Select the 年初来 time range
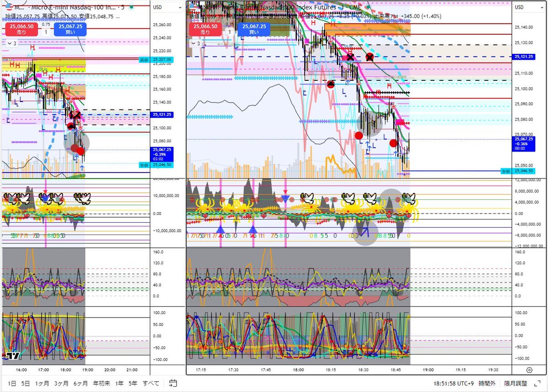This screenshot has height=392, width=548. click(101, 383)
